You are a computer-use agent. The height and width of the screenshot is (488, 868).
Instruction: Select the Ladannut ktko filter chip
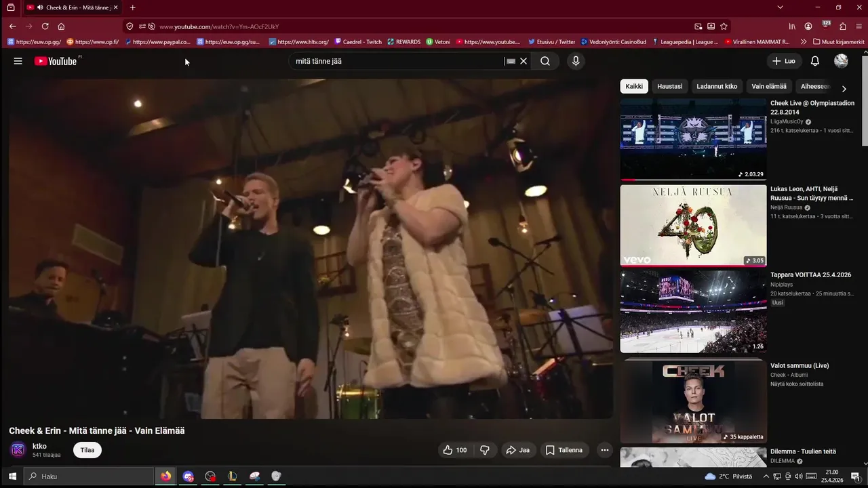pos(717,86)
